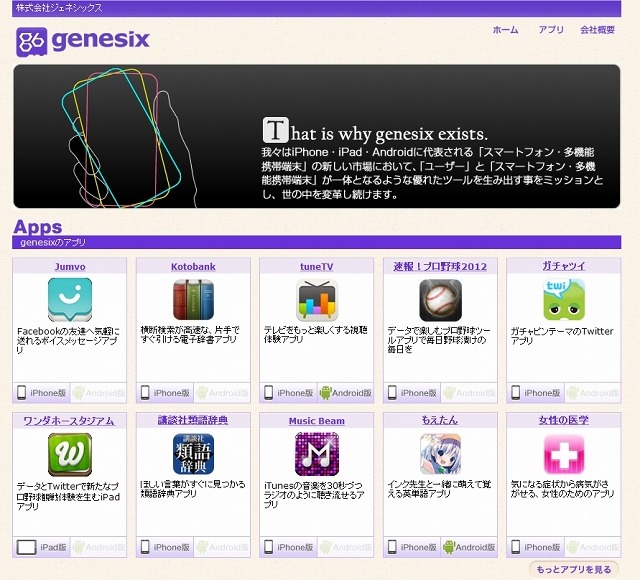640x580 pixels.
Task: Click the ガチャツイ green twi icon
Action: (x=564, y=300)
